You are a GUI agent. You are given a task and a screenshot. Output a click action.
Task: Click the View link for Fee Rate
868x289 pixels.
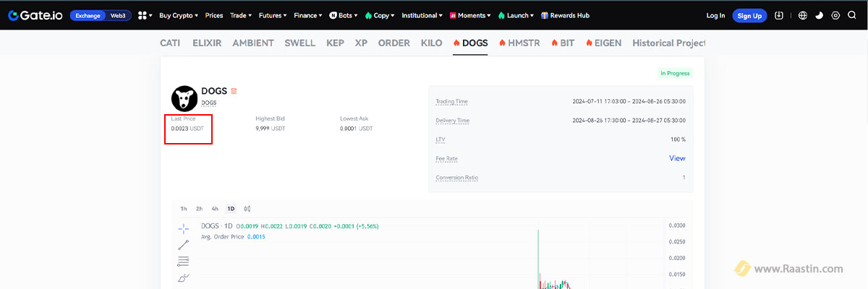[x=677, y=158]
